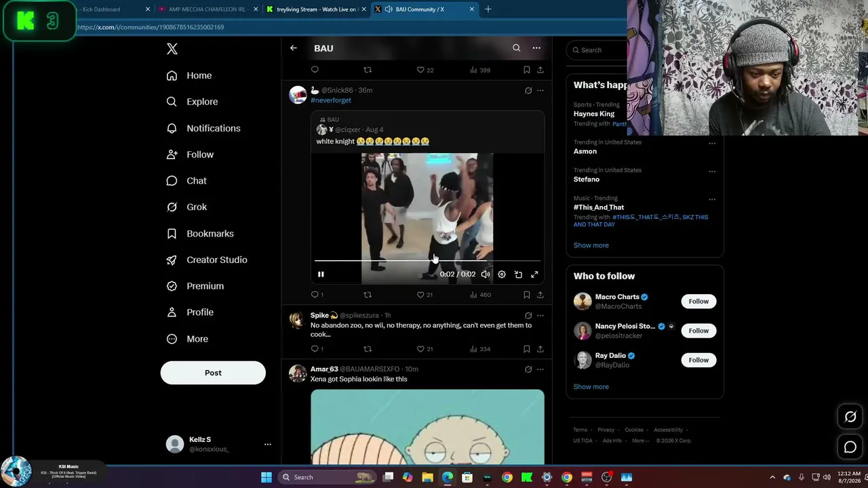The height and width of the screenshot is (488, 868).
Task: Bookmark the Snick86 post
Action: [x=526, y=295]
